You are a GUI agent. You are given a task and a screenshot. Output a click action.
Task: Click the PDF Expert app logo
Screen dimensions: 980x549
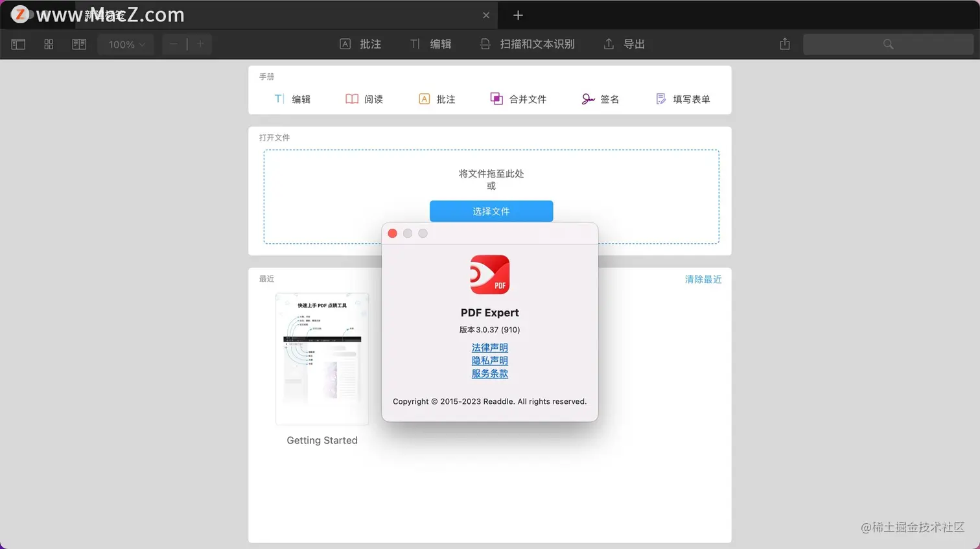pos(490,275)
